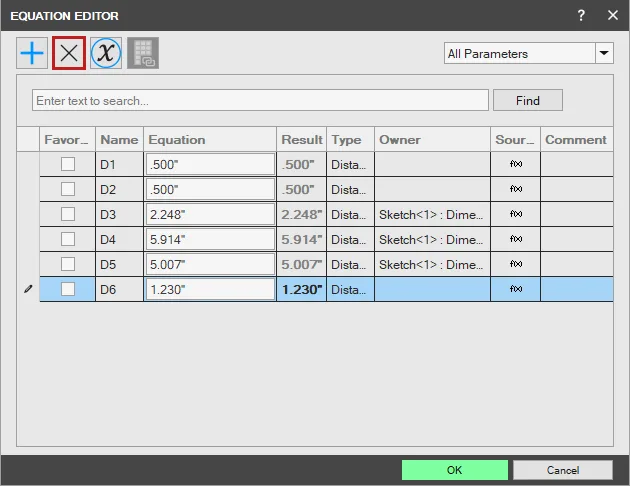Select the name cell D2
Image resolution: width=630 pixels, height=486 pixels.
pos(119,189)
